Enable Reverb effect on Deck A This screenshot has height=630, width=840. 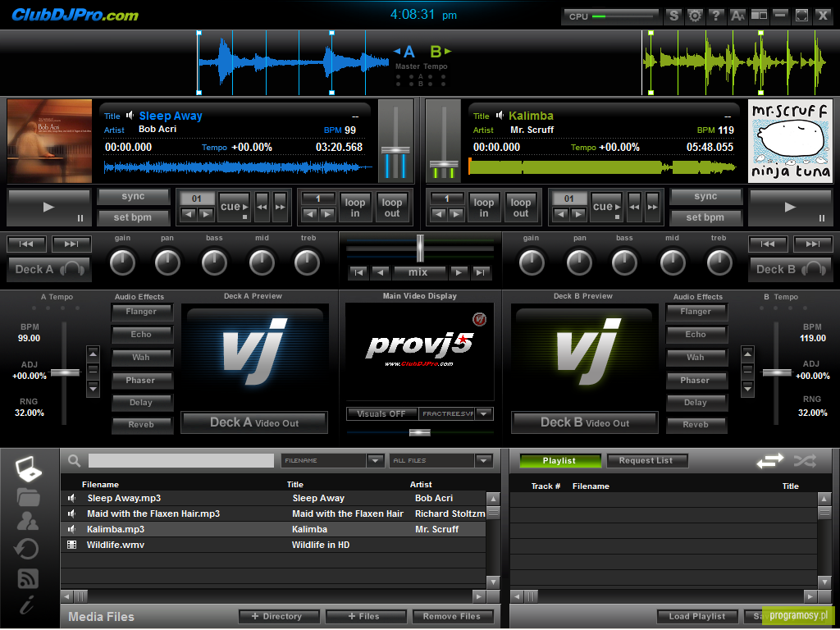tap(141, 425)
